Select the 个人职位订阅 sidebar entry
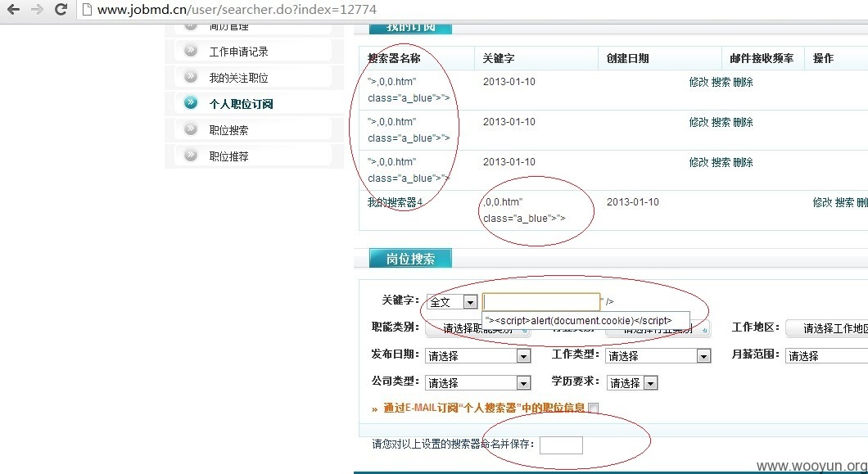This screenshot has height=474, width=868. (241, 103)
